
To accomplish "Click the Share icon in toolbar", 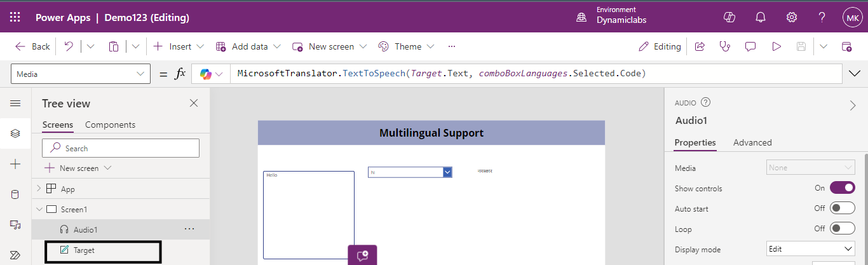I will [x=700, y=46].
